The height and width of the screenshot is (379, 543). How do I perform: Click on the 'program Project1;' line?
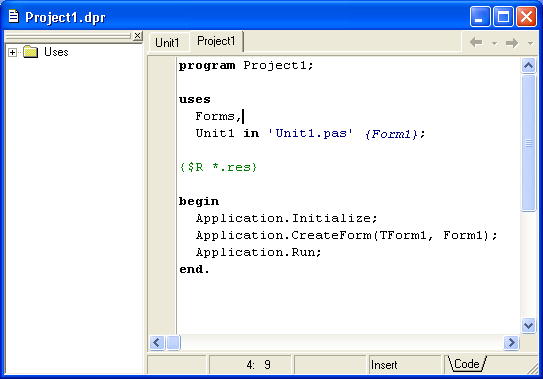246,65
